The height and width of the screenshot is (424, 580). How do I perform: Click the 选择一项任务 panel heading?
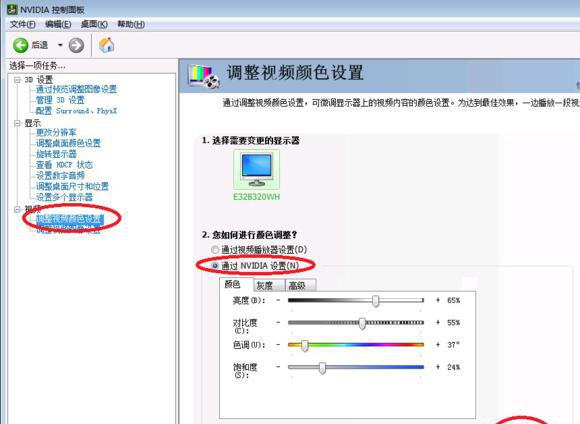pos(37,66)
